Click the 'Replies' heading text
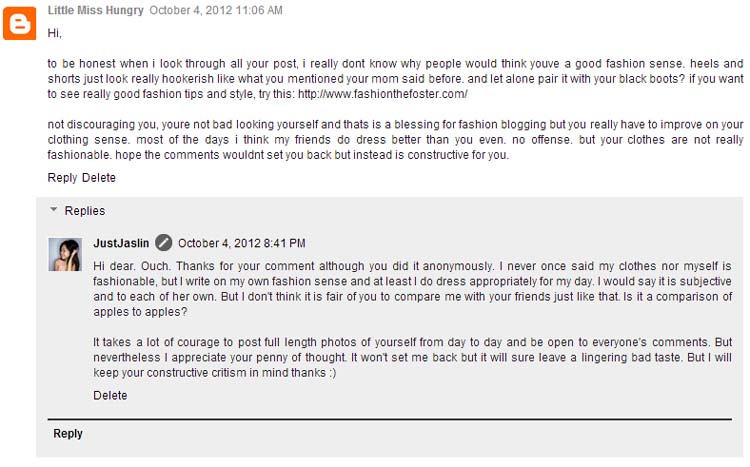This screenshot has width=750, height=467. pyautogui.click(x=85, y=211)
